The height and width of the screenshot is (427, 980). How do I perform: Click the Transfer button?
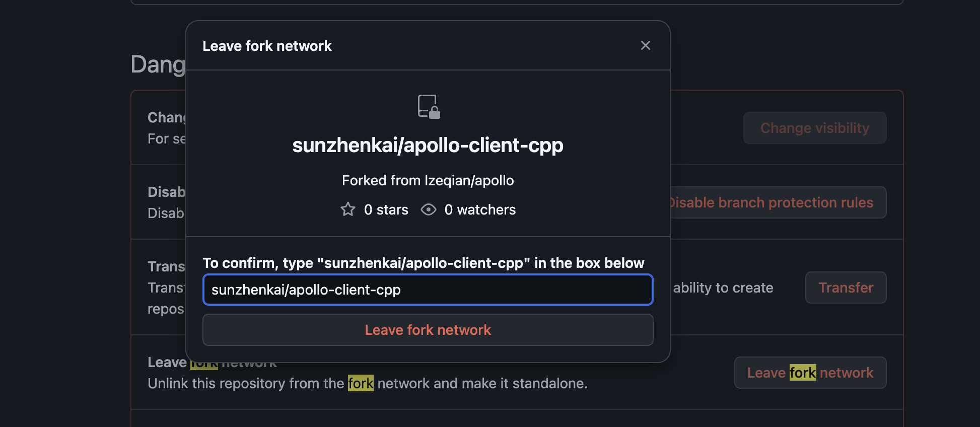[846, 288]
